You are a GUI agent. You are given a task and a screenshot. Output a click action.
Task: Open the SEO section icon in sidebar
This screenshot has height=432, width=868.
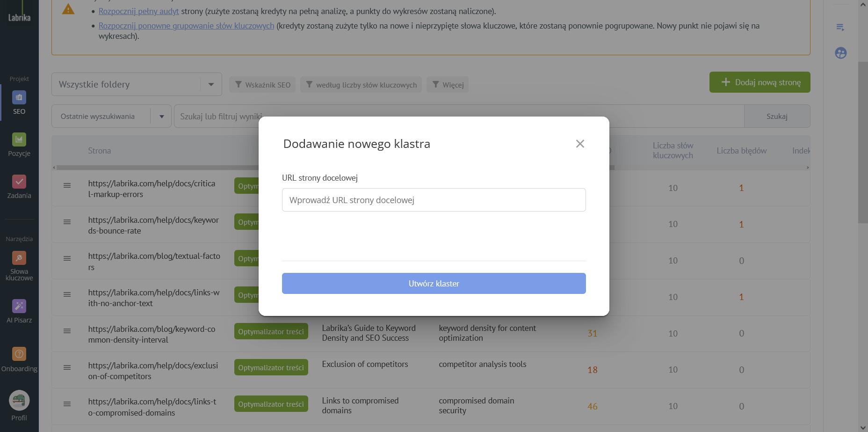[19, 98]
